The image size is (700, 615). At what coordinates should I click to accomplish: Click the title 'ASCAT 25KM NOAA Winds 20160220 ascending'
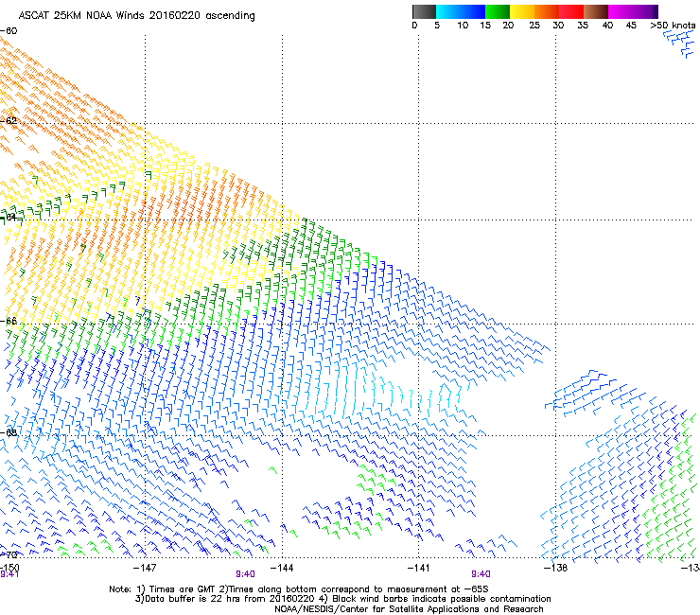(x=136, y=15)
